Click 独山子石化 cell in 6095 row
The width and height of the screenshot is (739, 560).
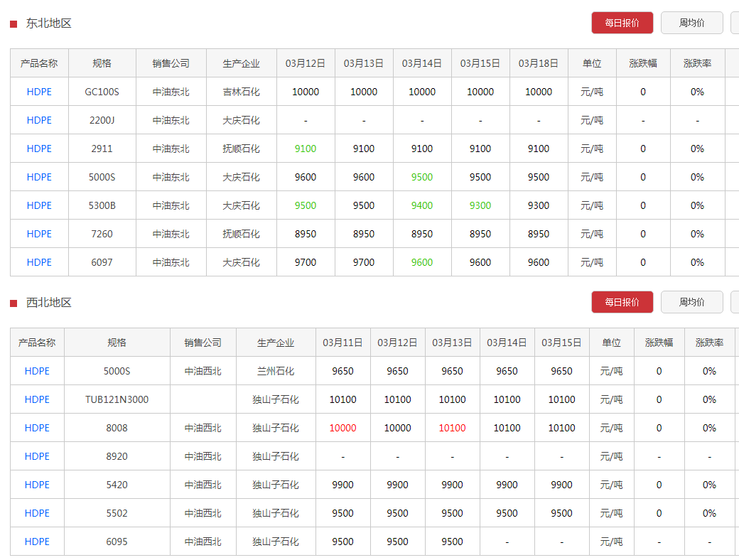[x=276, y=542]
